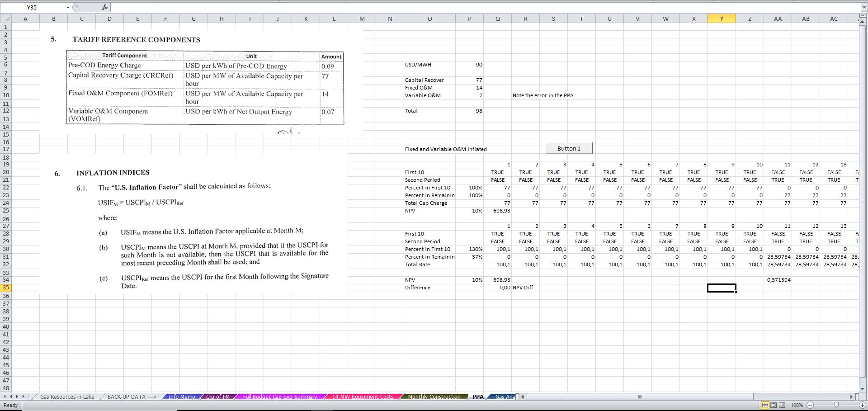This screenshot has width=868, height=411.
Task: Click inside the formula bar input
Action: click(x=452, y=7)
